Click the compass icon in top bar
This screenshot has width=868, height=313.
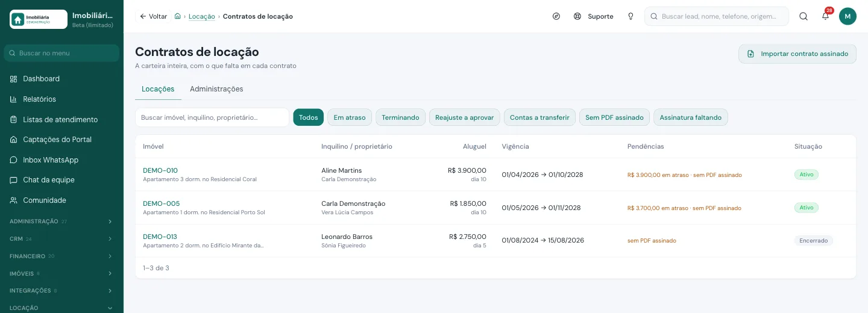tap(556, 16)
